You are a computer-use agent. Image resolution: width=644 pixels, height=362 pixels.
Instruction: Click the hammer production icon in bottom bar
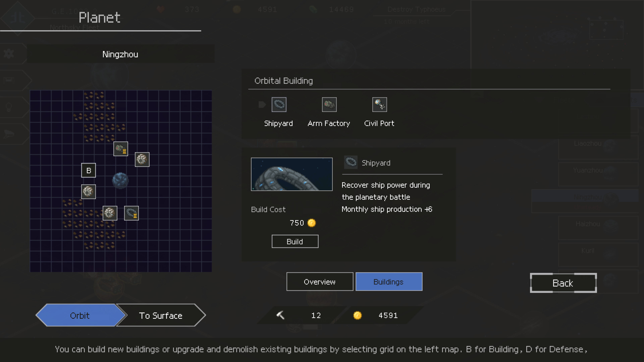pos(280,315)
